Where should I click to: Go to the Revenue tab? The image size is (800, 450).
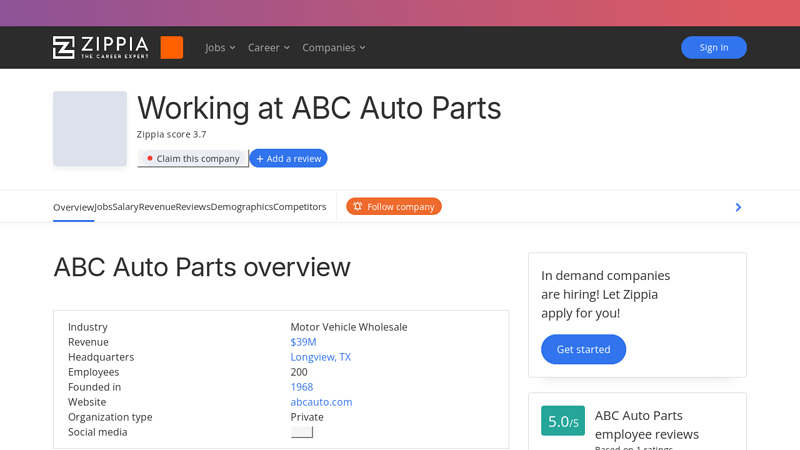pyautogui.click(x=157, y=207)
